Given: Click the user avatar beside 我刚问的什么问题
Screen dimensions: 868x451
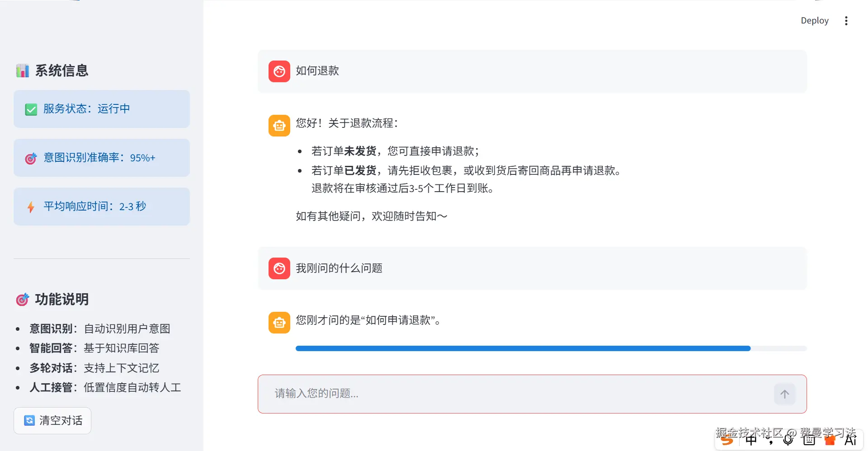Looking at the screenshot, I should click(279, 268).
